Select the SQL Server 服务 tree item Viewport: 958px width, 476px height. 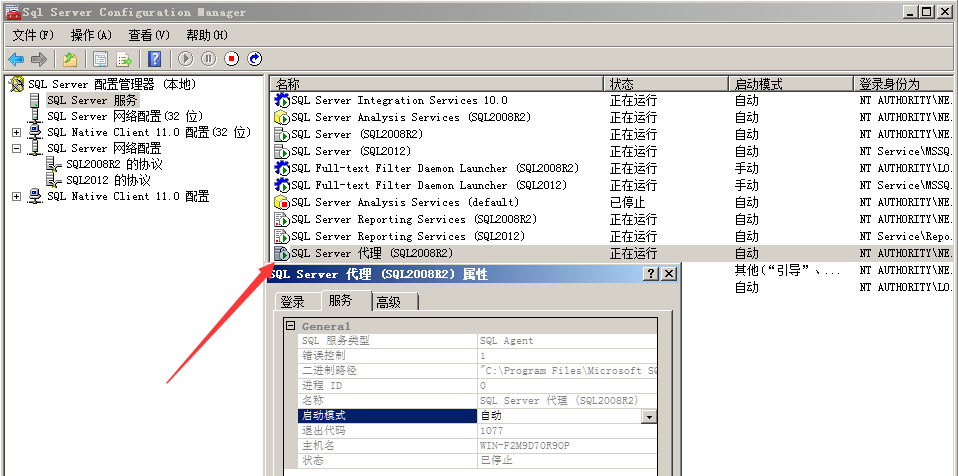[x=92, y=100]
